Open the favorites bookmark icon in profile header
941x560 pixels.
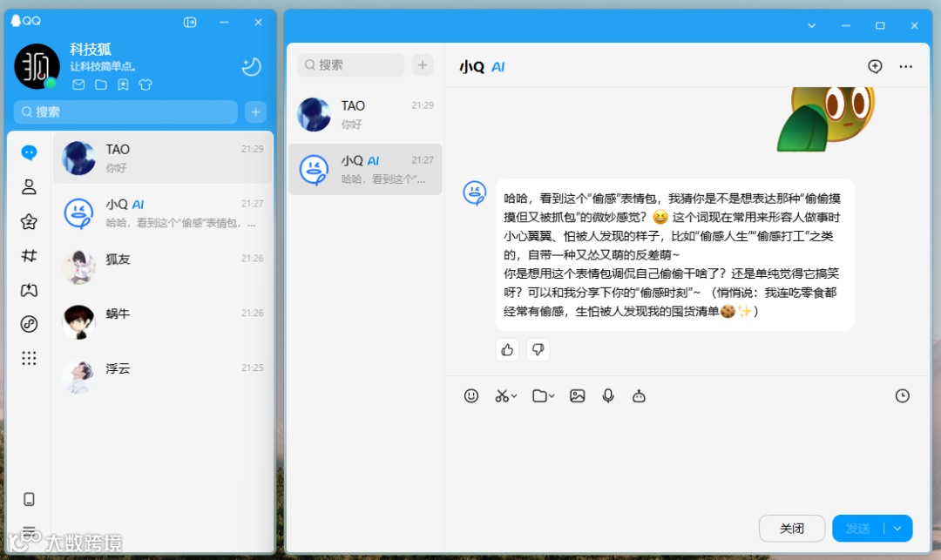pos(123,84)
